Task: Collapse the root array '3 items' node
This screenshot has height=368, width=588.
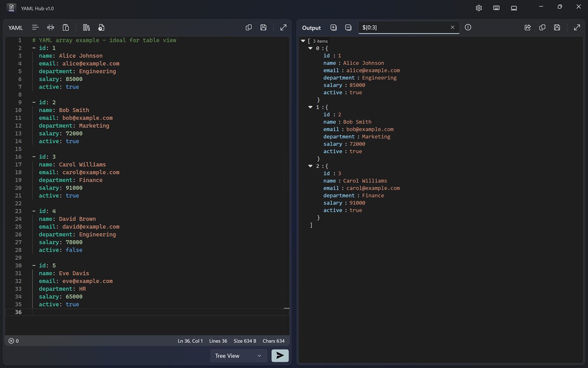Action: pos(303,41)
